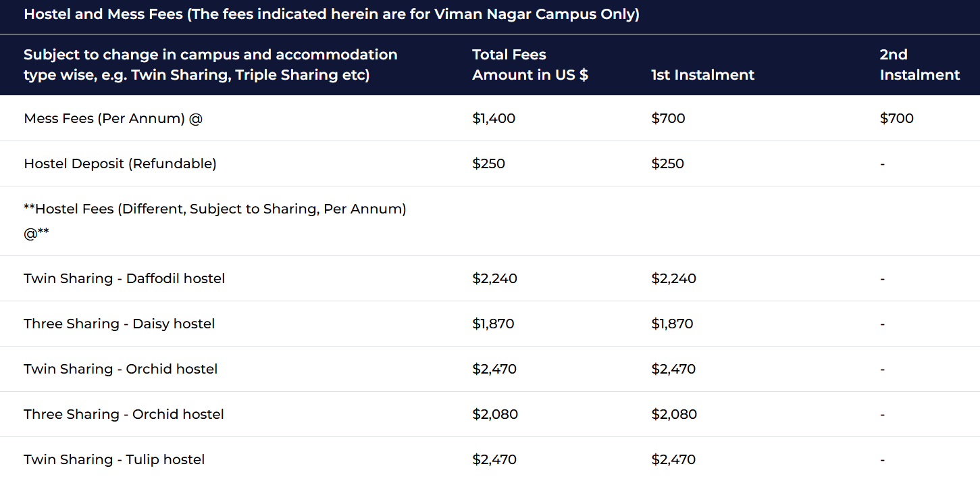Select Three Sharing - Daisy hostel label
The width and height of the screenshot is (980, 481).
[x=119, y=324]
